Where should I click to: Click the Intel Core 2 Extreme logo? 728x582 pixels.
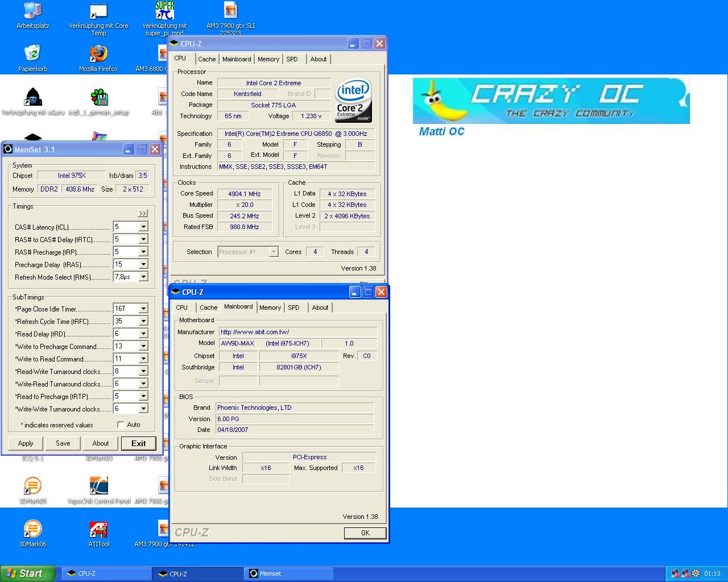click(x=353, y=100)
